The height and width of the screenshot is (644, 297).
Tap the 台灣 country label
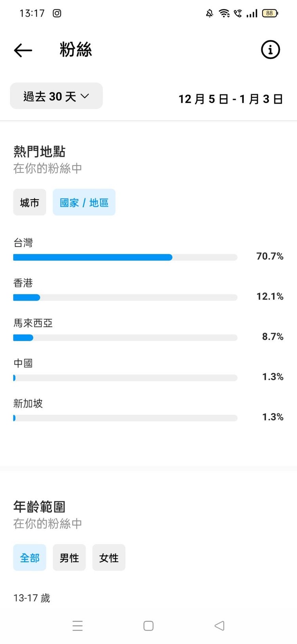click(x=23, y=243)
